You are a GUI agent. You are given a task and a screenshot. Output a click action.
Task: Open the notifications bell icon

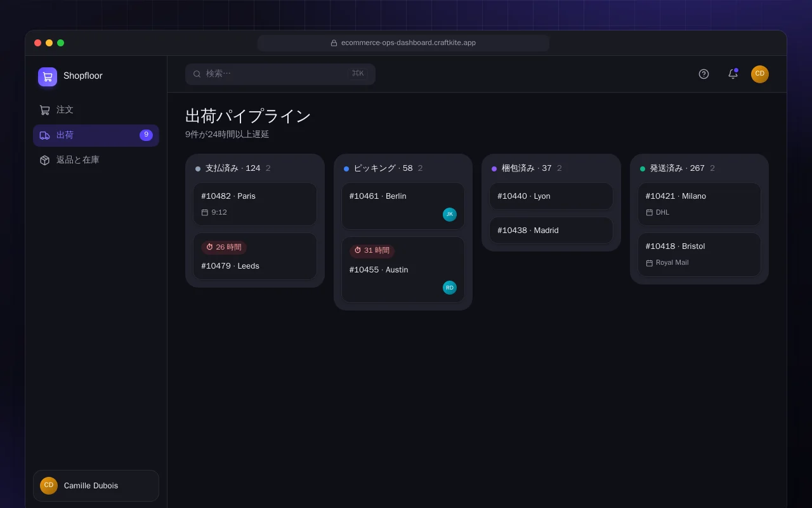coord(733,74)
